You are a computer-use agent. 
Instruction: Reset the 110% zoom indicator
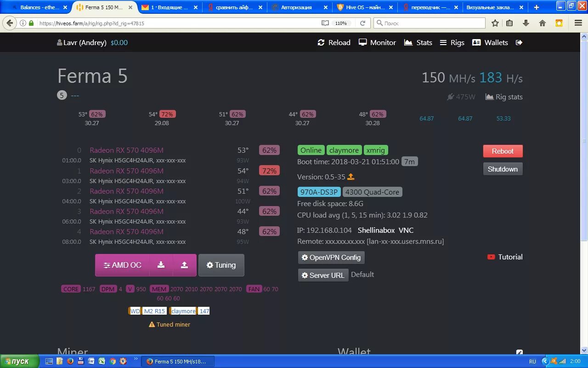coord(341,23)
